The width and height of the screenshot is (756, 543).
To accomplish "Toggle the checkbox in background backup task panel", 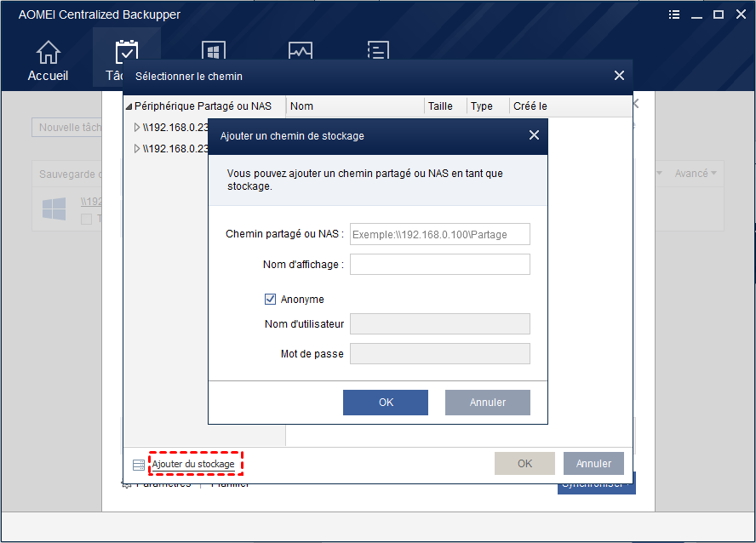I will tap(86, 220).
